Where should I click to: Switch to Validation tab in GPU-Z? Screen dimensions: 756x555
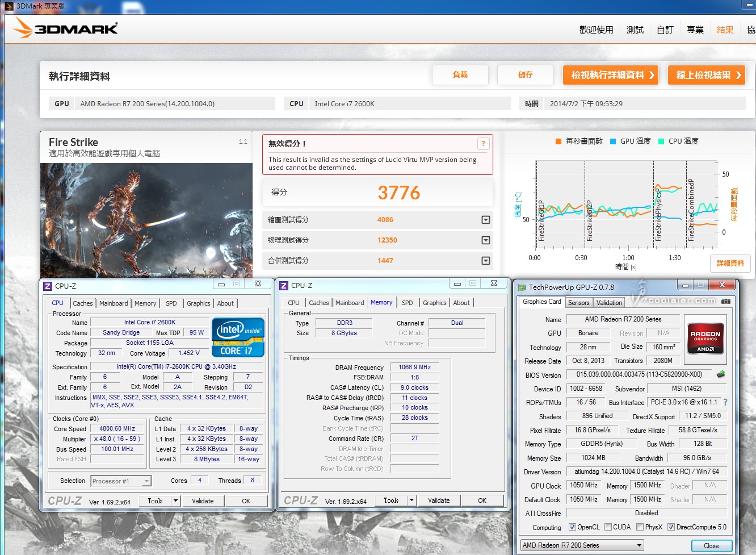pos(610,303)
